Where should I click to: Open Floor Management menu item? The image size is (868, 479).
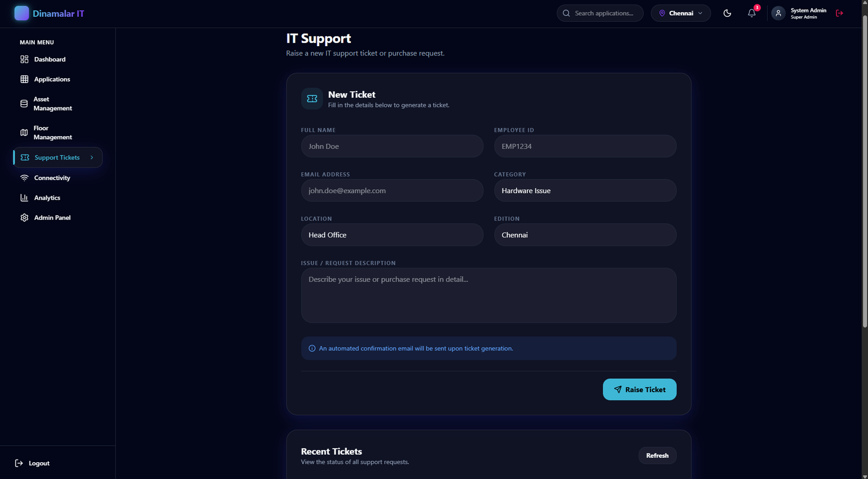[58, 132]
